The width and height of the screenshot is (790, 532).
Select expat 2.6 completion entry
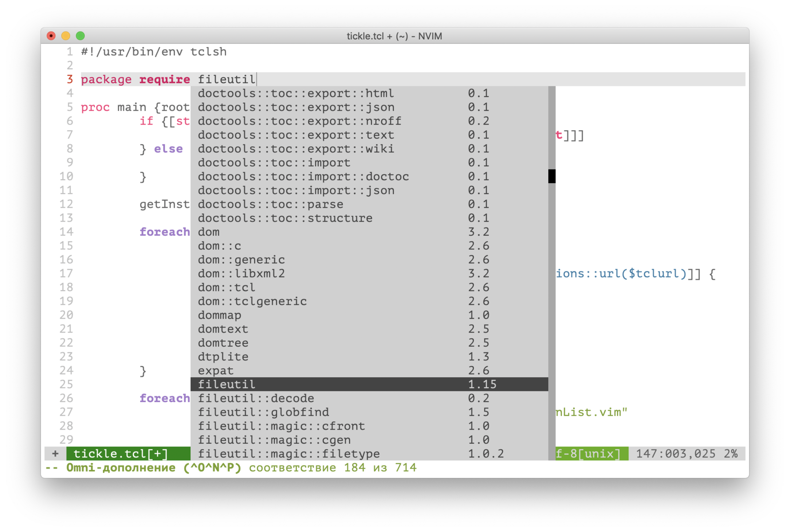(x=369, y=371)
